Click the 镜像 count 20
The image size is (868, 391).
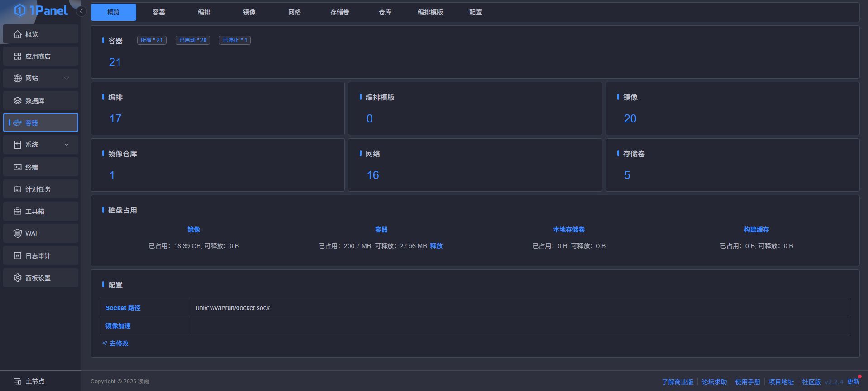[630, 118]
